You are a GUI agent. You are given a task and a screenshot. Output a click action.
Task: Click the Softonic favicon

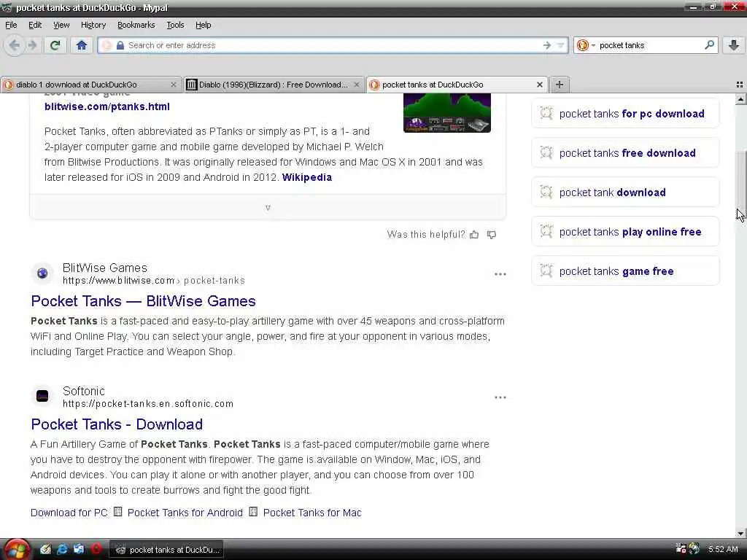coord(42,396)
